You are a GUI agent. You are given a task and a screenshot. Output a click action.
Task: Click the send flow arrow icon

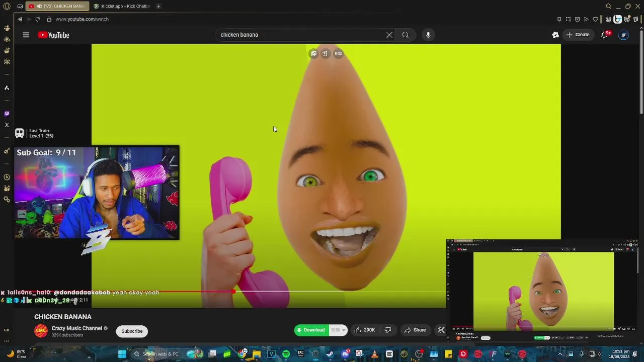pyautogui.click(x=586, y=19)
